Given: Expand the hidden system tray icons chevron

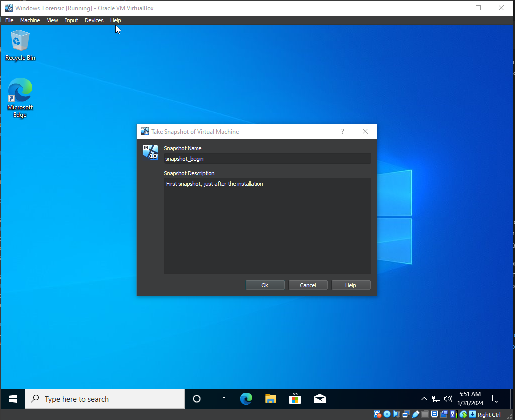Looking at the screenshot, I should [x=424, y=399].
